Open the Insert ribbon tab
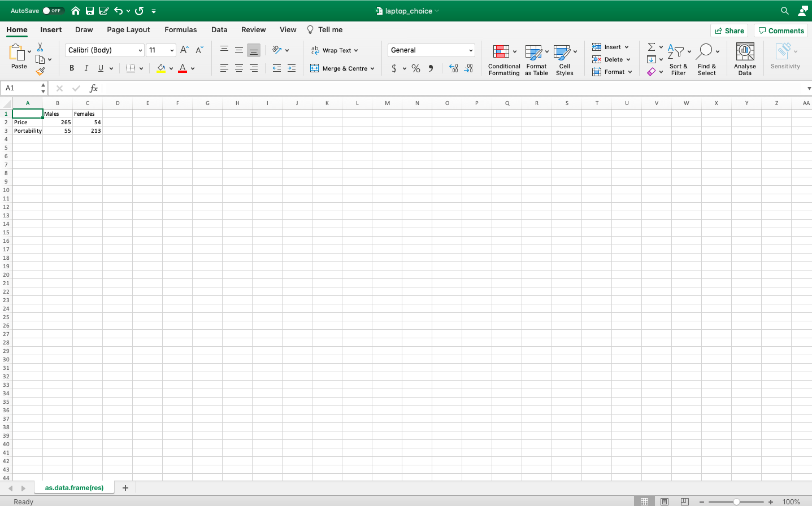 pos(51,30)
